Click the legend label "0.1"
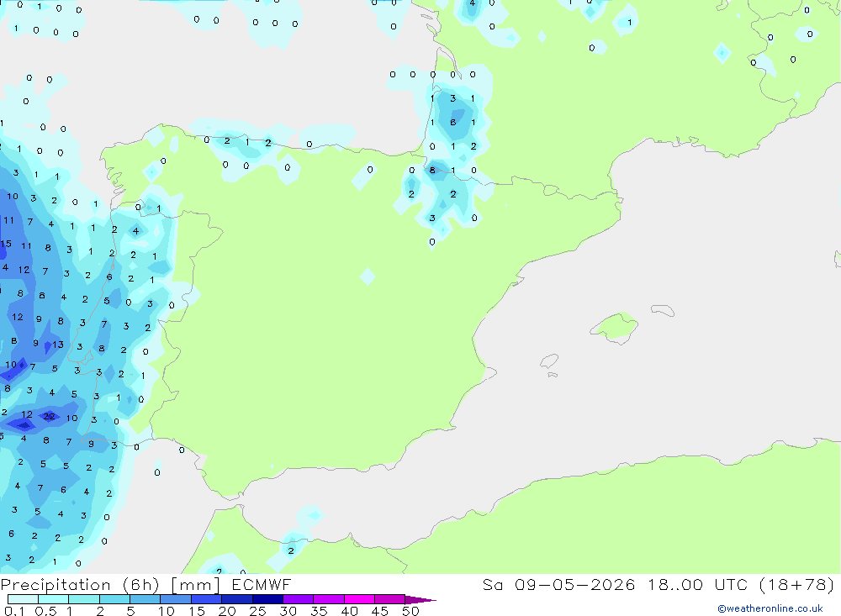 pos(14,611)
